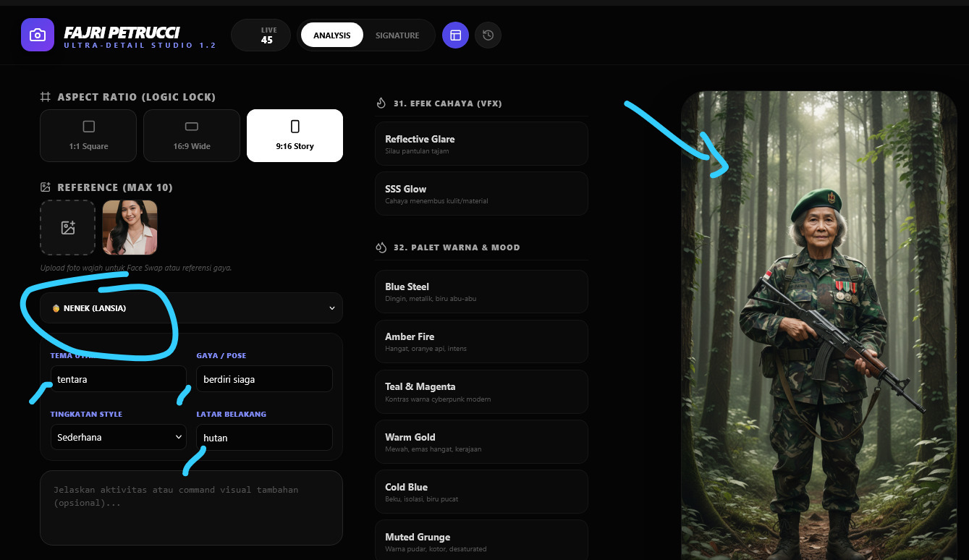Choose the Reflective Glare light effect
This screenshot has height=560, width=969.
(x=481, y=143)
